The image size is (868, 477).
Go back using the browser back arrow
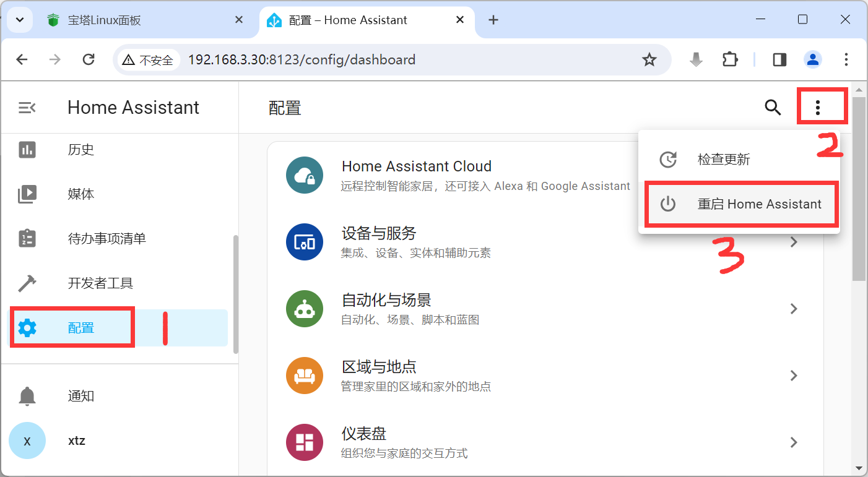tap(22, 60)
